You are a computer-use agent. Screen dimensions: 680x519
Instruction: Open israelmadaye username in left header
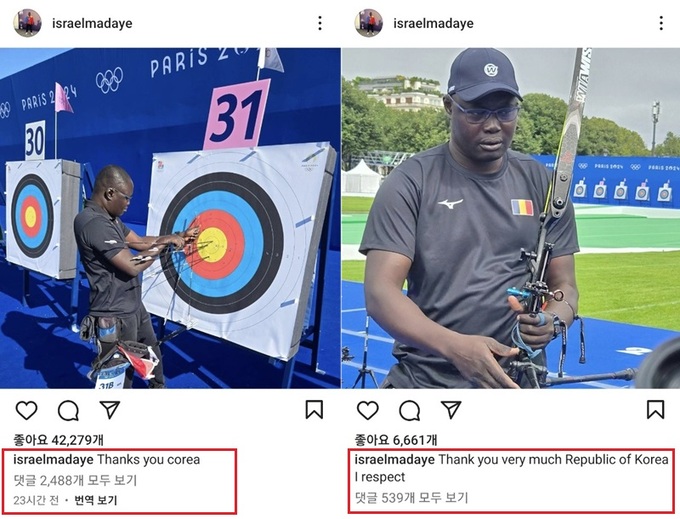point(92,23)
